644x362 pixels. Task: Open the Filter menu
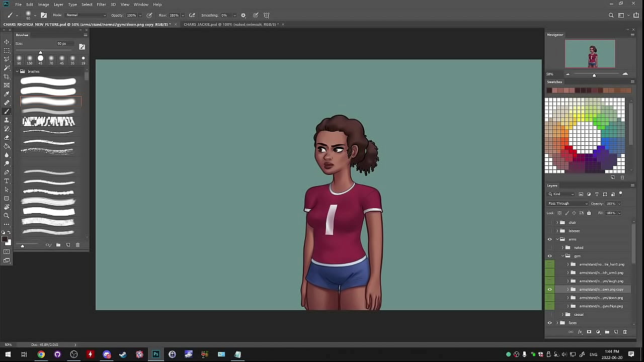coord(101,5)
